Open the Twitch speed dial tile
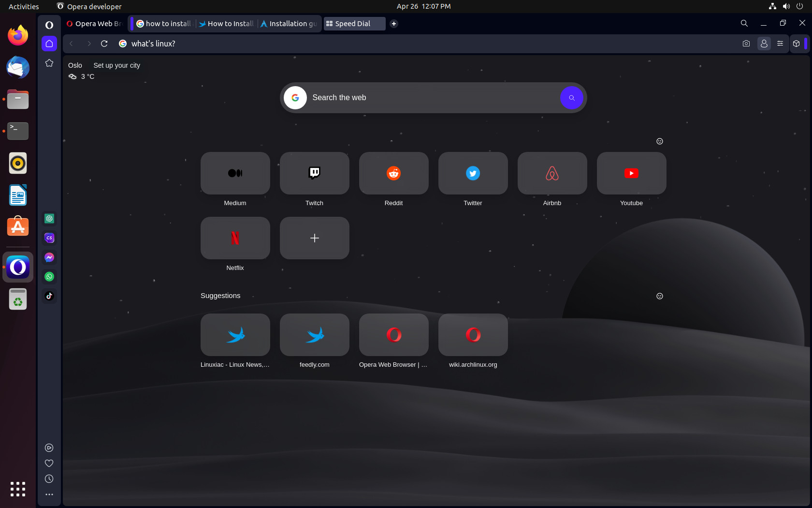The width and height of the screenshot is (812, 508). click(x=315, y=173)
